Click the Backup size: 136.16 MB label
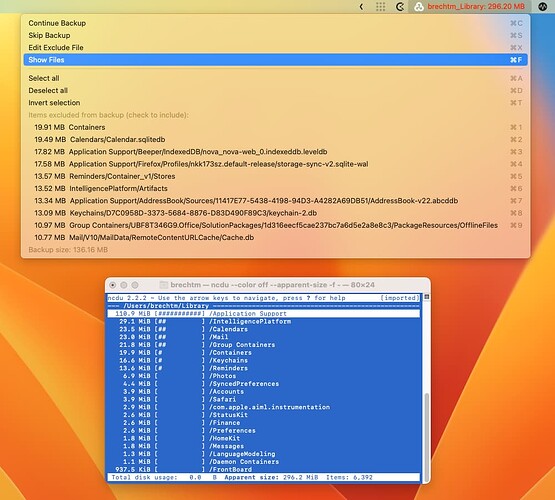The width and height of the screenshot is (555, 500). tap(68, 250)
